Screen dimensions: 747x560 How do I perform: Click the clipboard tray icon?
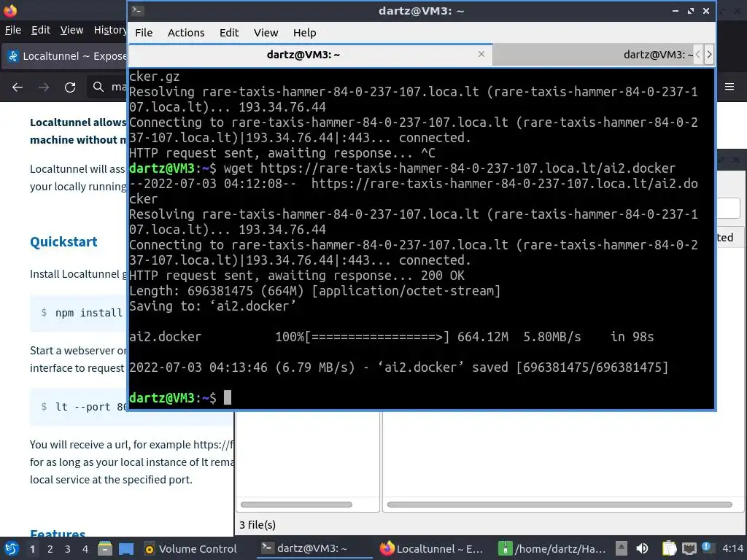669,548
